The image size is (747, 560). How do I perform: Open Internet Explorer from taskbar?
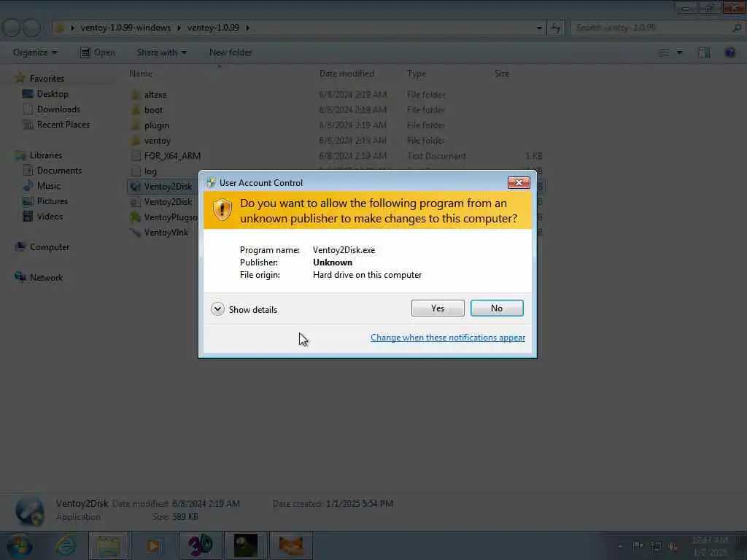click(66, 545)
